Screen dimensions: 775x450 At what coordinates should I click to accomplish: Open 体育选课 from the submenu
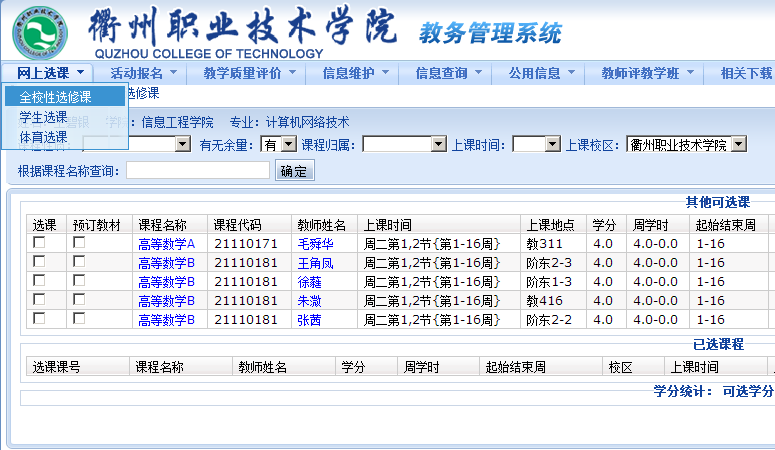(x=43, y=137)
